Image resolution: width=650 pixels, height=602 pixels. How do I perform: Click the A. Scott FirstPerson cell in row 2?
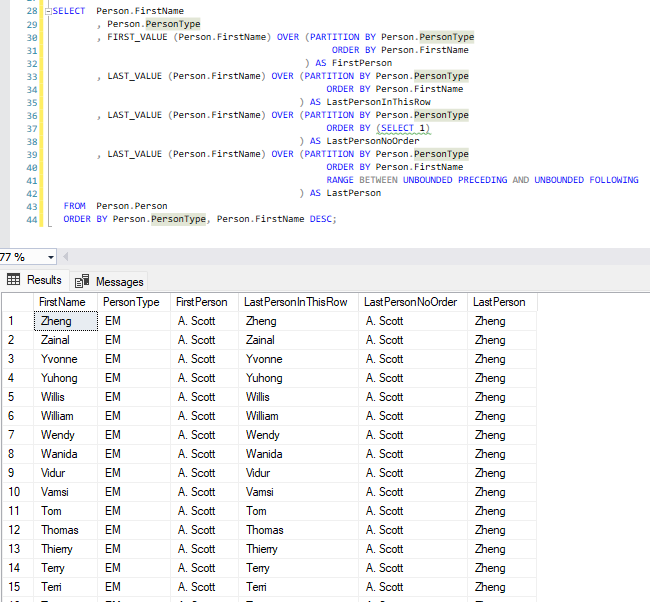point(205,340)
